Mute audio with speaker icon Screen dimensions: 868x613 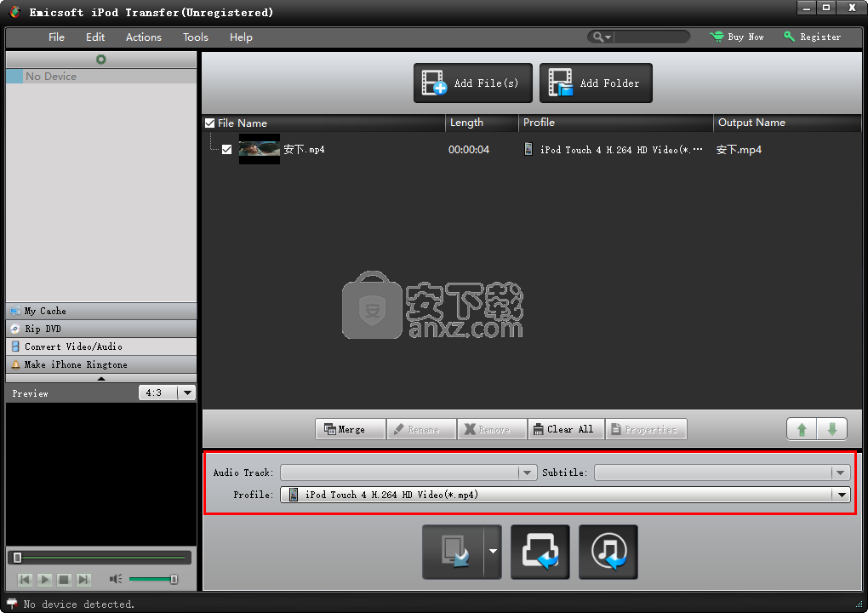pos(115,579)
